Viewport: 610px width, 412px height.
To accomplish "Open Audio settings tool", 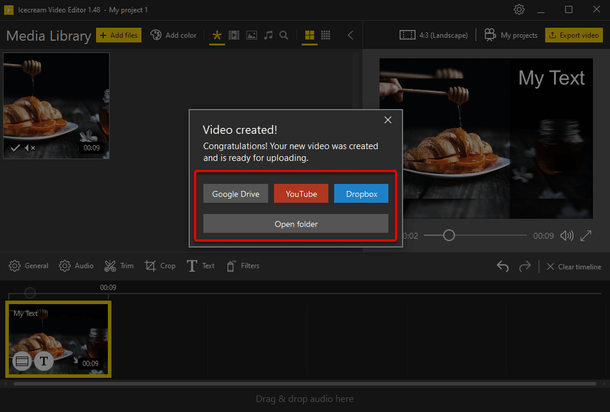I will click(76, 266).
